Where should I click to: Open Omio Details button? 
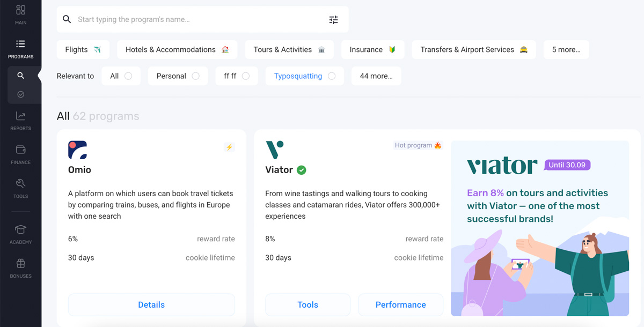[151, 304]
